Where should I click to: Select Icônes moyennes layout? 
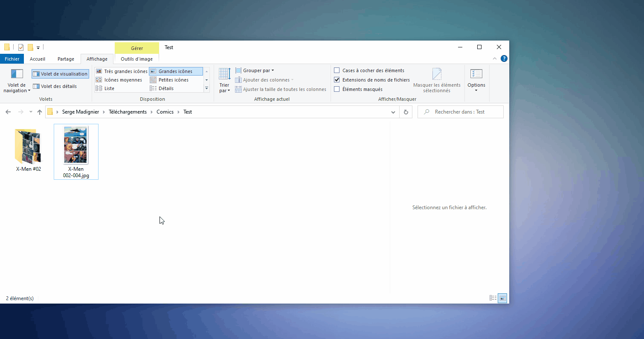click(119, 80)
